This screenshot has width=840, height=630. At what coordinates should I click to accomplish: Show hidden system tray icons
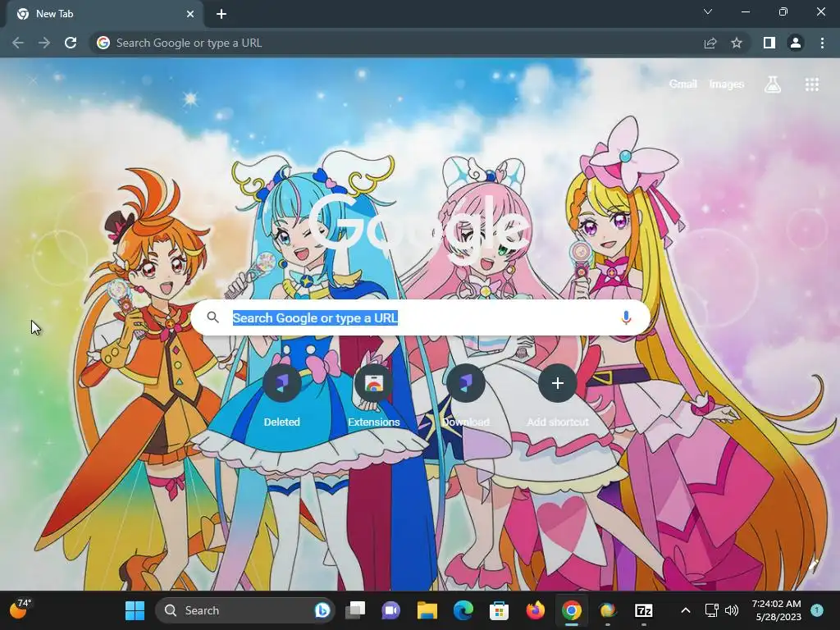(x=685, y=610)
